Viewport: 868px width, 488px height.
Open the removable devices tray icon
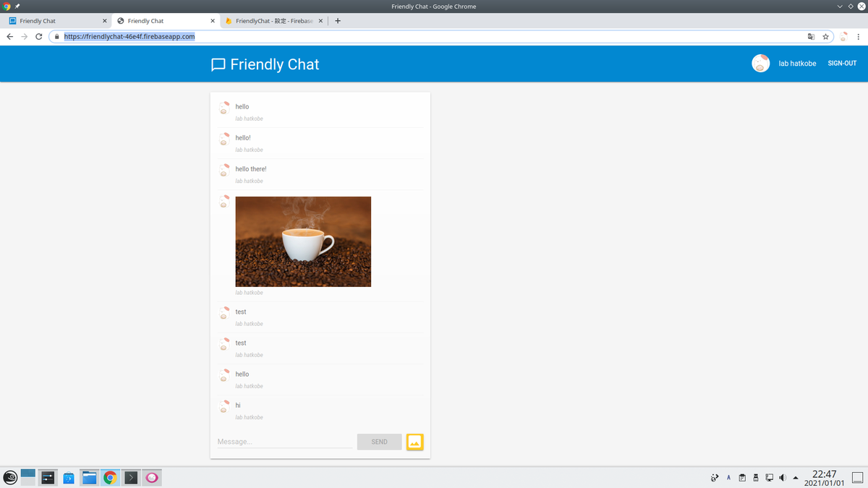[x=756, y=478]
